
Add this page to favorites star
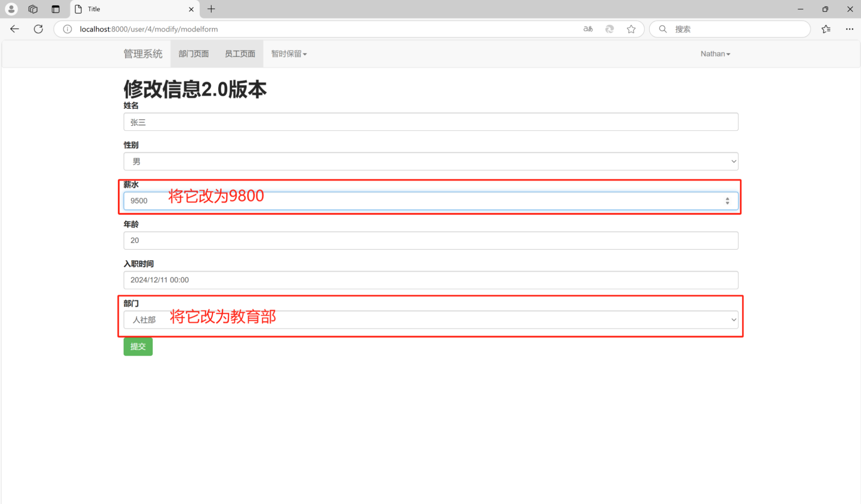(631, 29)
